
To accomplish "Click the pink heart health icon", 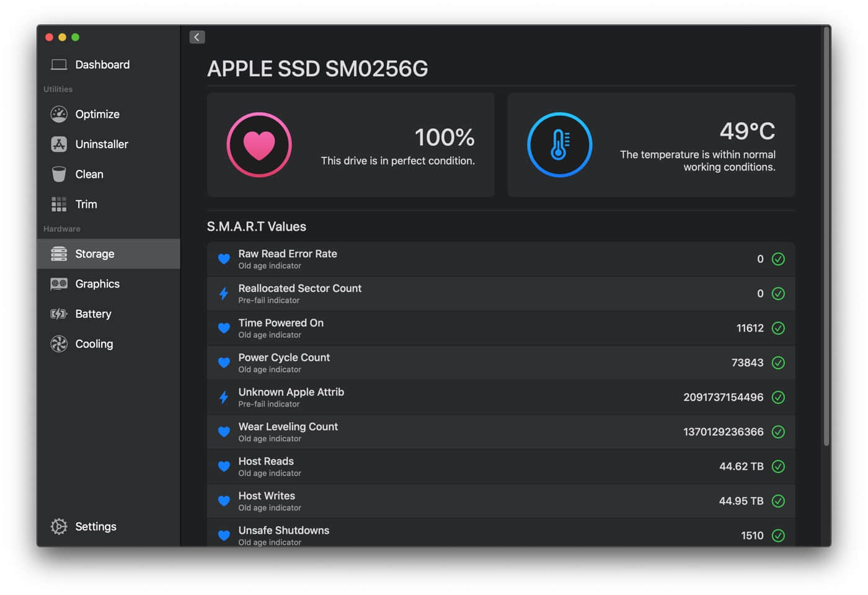I will (259, 145).
